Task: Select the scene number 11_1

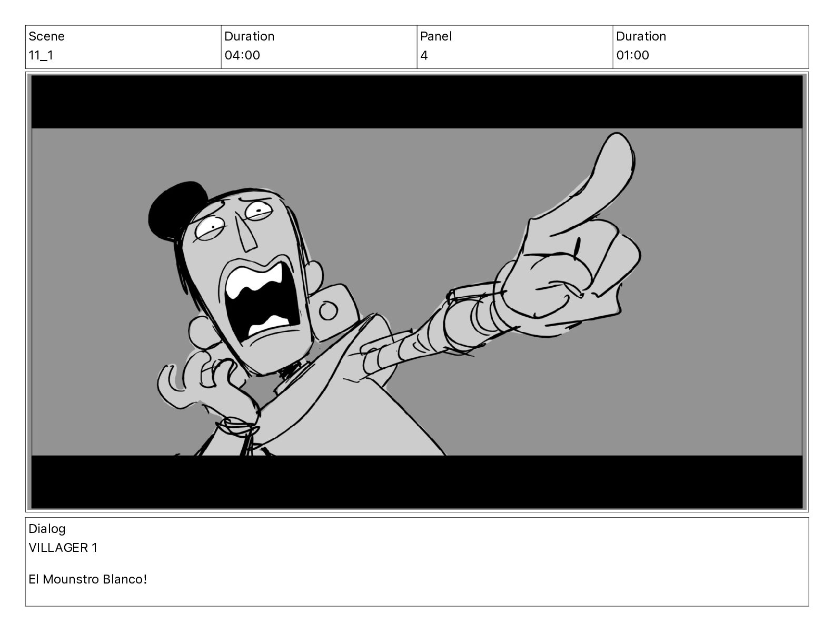Action: tap(41, 55)
